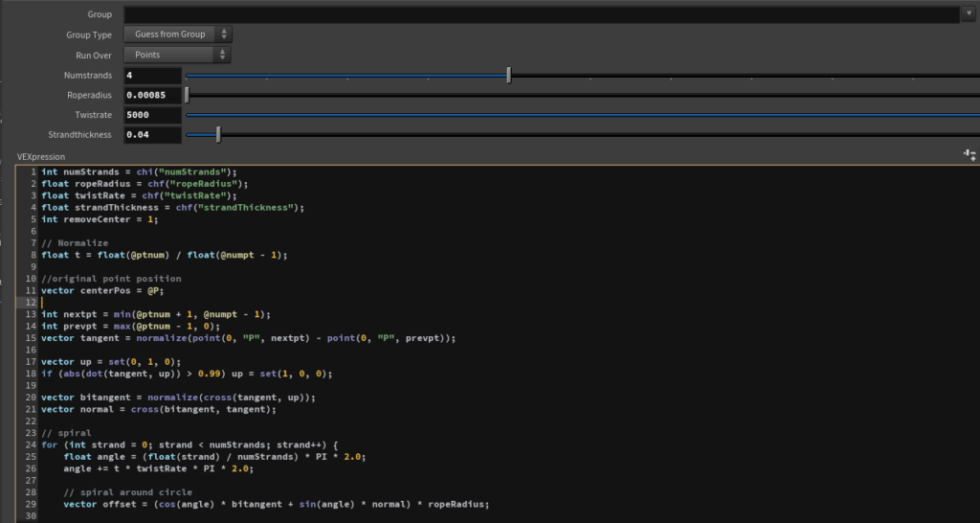
Task: Click the '// Normalize' comment on line 7
Action: pos(75,242)
